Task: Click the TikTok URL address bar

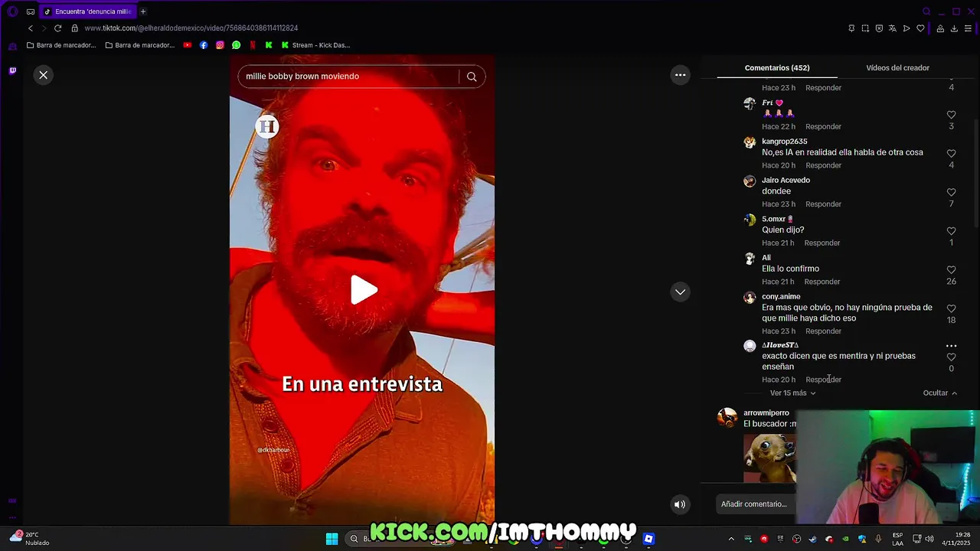Action: click(x=191, y=28)
